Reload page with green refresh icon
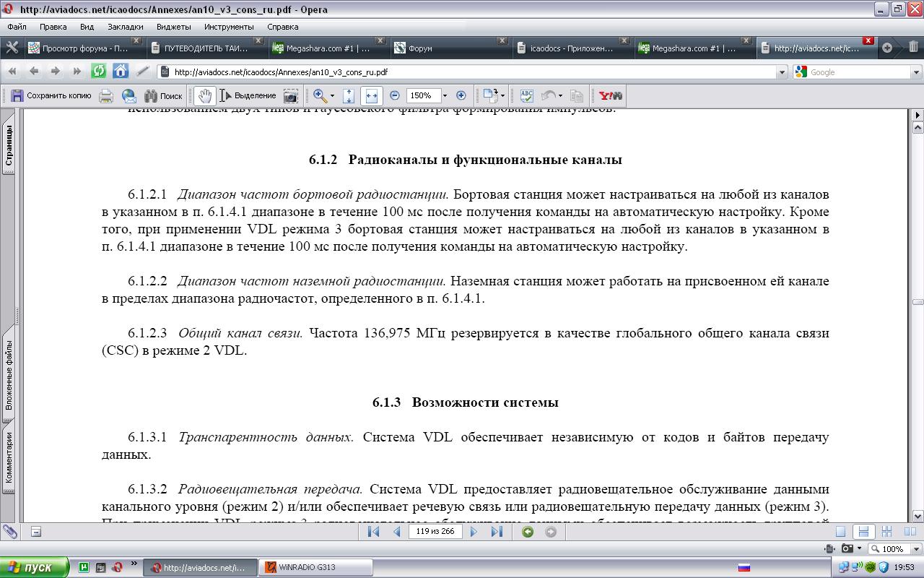The height and width of the screenshot is (578, 924). 99,72
